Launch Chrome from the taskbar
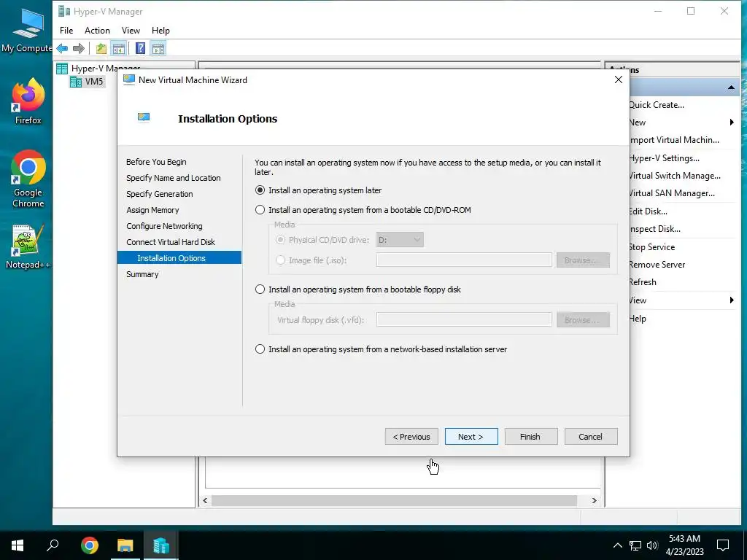Viewport: 747px width, 560px height. [x=90, y=545]
